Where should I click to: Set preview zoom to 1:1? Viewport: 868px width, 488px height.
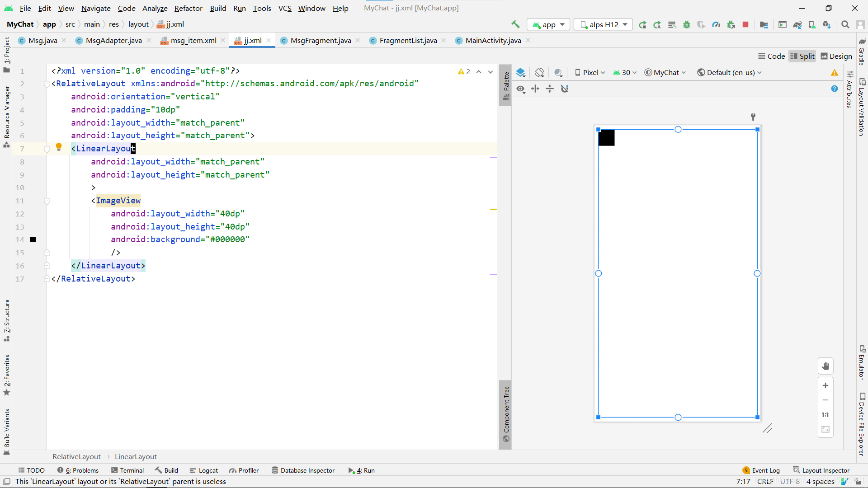pos(826,415)
